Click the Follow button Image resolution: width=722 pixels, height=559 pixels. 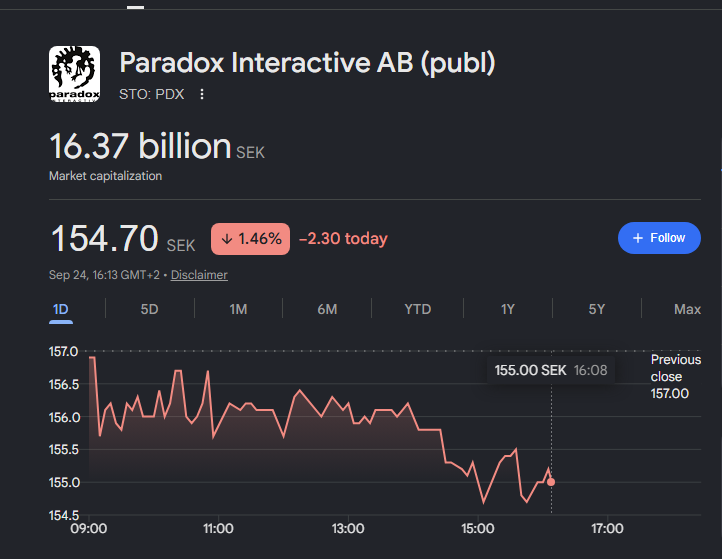659,238
